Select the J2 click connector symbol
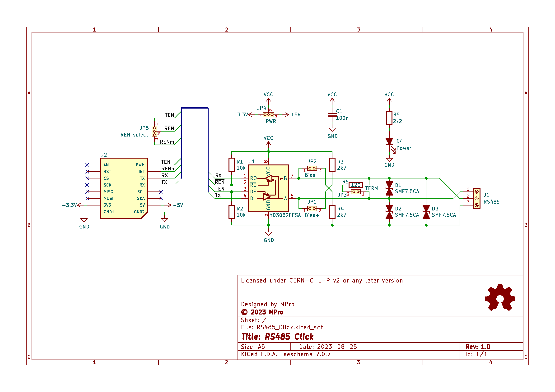 point(124,188)
